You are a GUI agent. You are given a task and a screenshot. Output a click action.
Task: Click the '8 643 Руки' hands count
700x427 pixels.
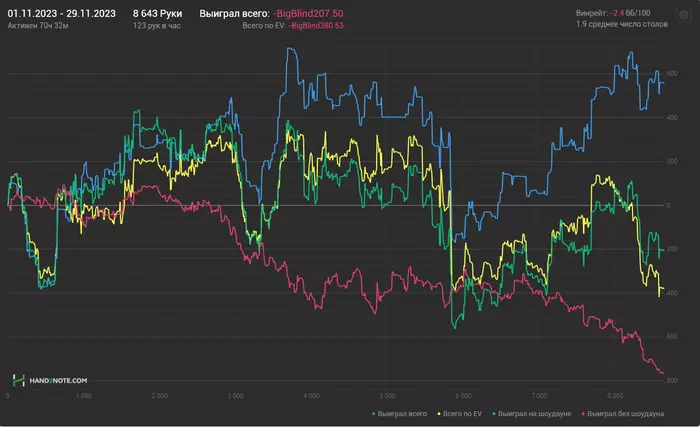click(157, 13)
